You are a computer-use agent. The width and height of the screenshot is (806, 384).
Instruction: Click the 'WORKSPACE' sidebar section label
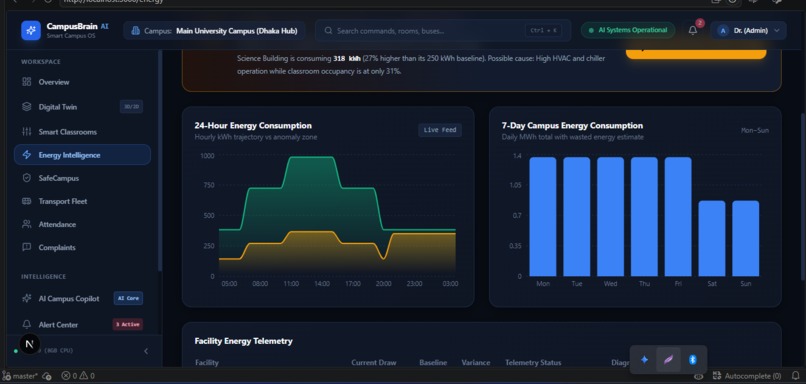[x=41, y=62]
